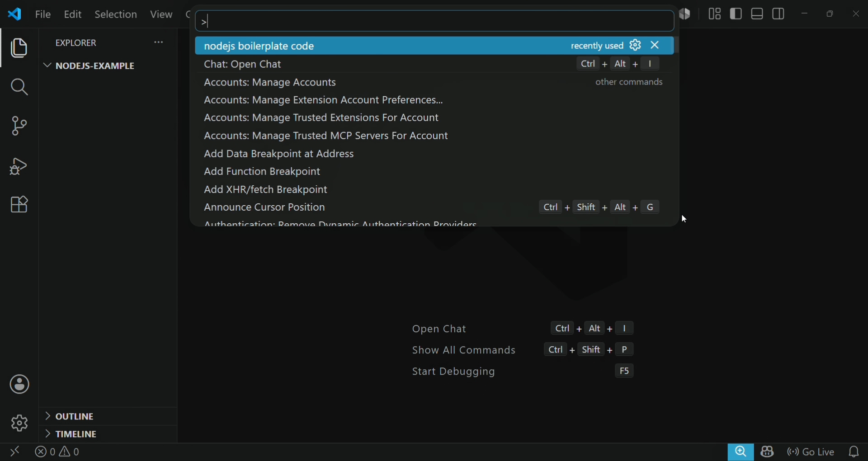Screen dimensions: 868x461
Task: Select Announce Cursor Position command
Action: pyautogui.click(x=434, y=208)
